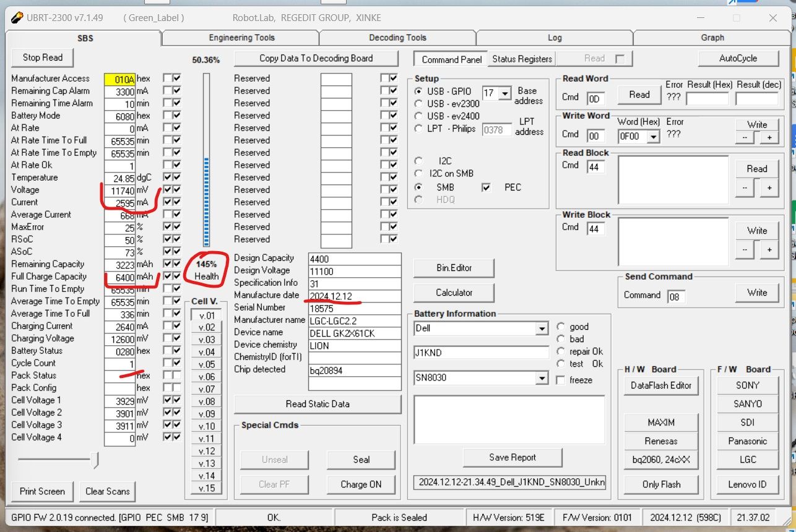Click the Read Static Data button
796x532 pixels.
pyautogui.click(x=318, y=404)
